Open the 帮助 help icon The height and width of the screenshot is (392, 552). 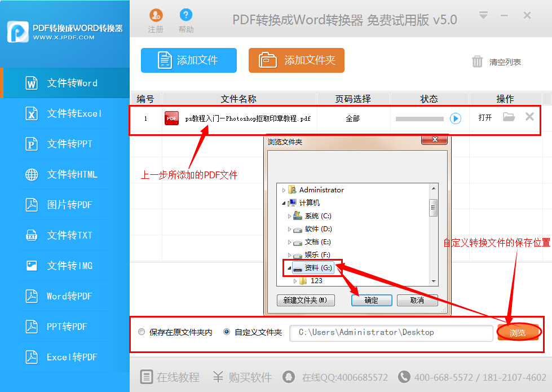[x=186, y=15]
